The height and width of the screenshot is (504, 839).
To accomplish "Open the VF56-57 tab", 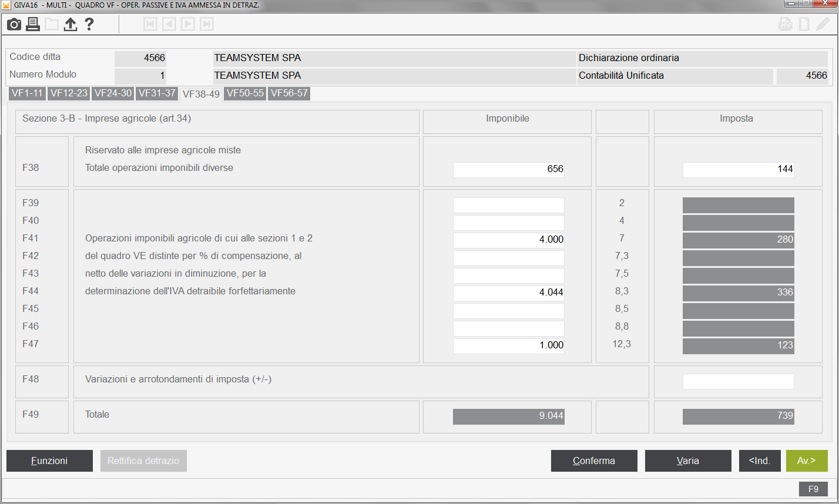I will click(x=289, y=93).
